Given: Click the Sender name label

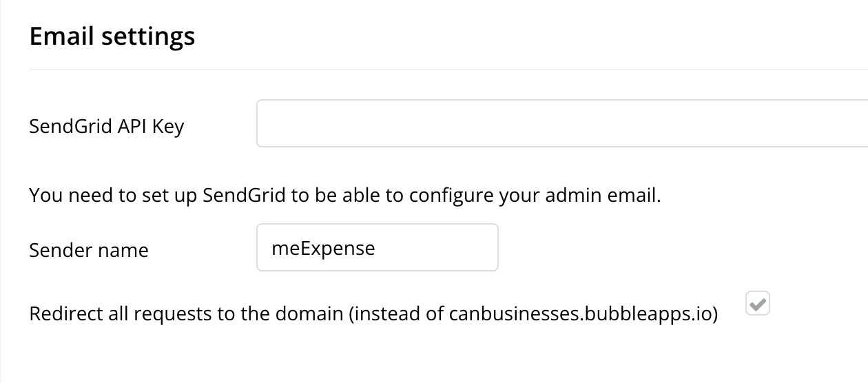Looking at the screenshot, I should [89, 250].
